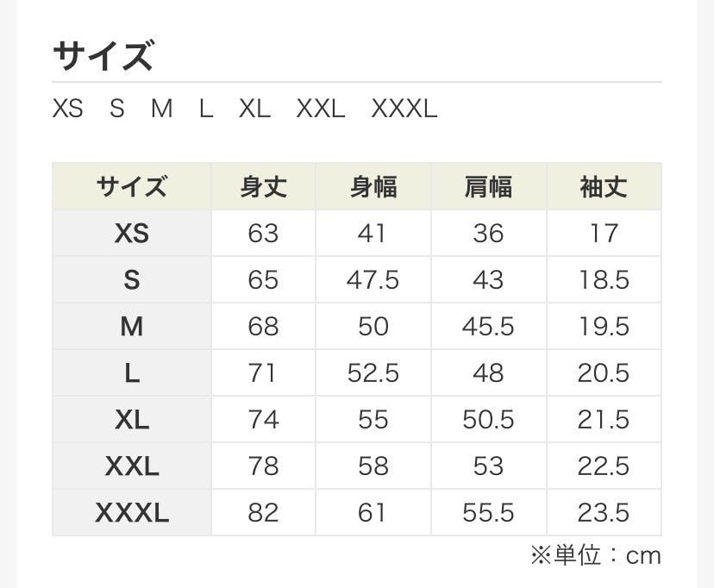Screen dimensions: 714x588
Task: Select the XXXL size in size list
Action: (x=404, y=109)
